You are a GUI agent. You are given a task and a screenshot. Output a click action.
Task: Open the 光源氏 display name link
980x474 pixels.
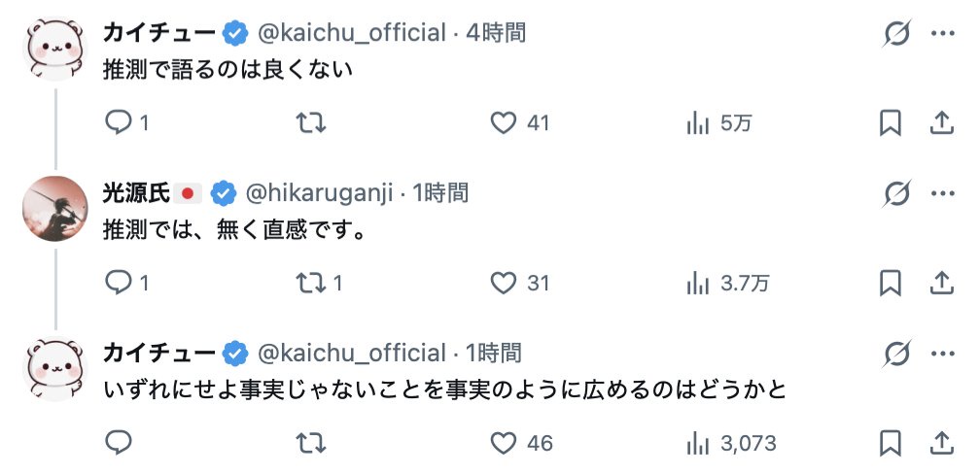(137, 193)
